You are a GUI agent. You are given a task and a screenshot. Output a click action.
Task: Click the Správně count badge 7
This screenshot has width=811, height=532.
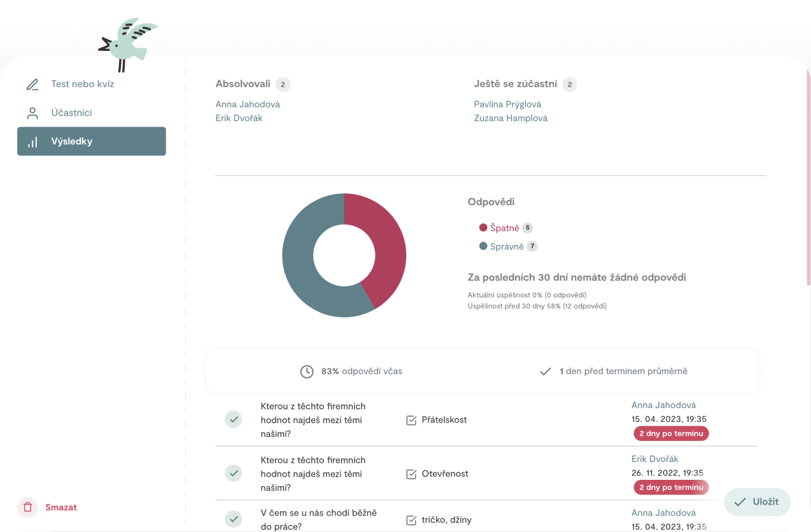(532, 246)
